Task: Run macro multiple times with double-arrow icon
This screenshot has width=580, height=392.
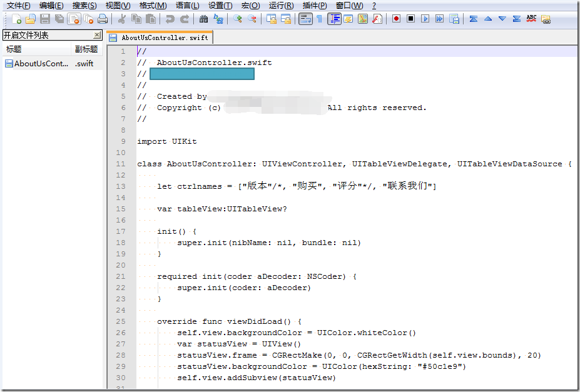Action: pyautogui.click(x=439, y=19)
